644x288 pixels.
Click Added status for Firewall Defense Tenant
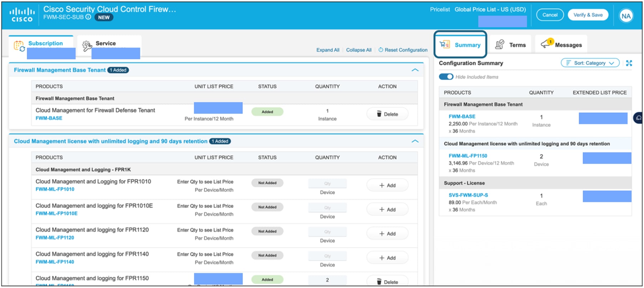[267, 112]
